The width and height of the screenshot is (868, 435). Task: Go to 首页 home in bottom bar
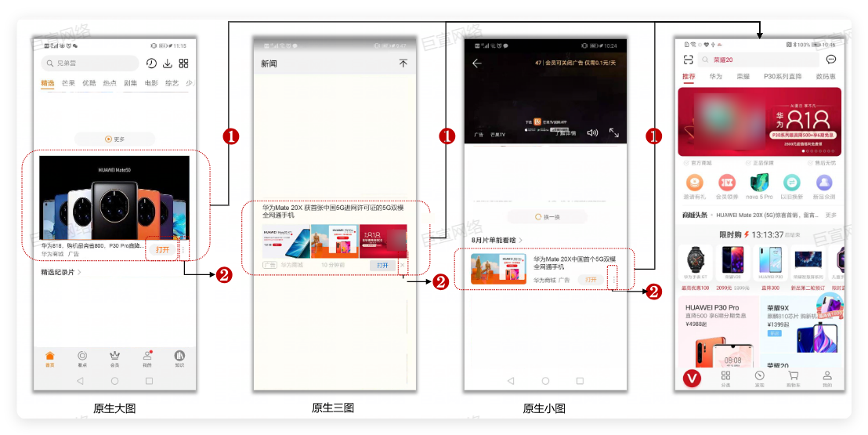[50, 358]
